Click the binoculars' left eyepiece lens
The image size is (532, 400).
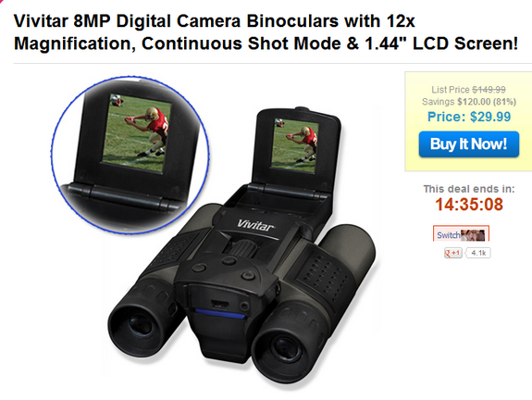[141, 323]
